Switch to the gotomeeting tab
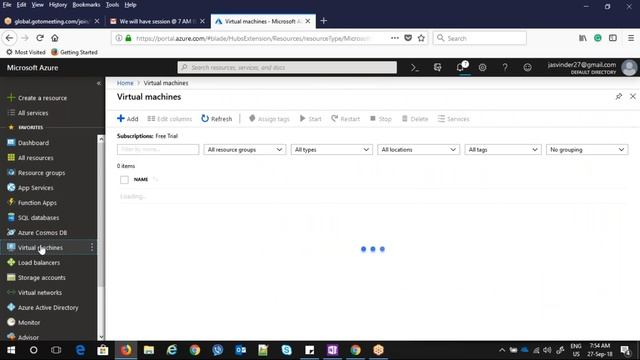The width and height of the screenshot is (640, 360). pyautogui.click(x=51, y=21)
